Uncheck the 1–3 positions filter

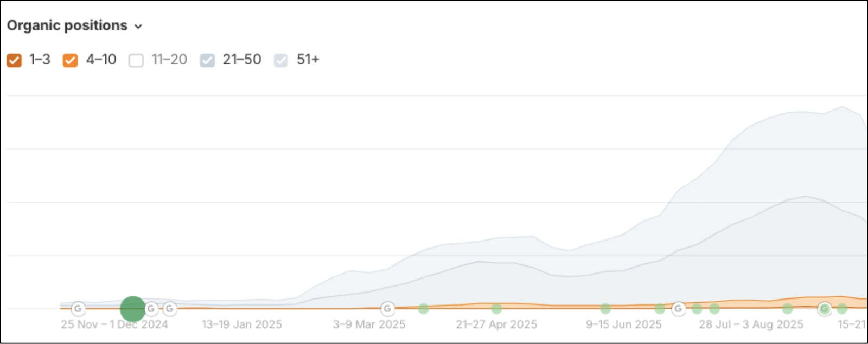(x=15, y=60)
